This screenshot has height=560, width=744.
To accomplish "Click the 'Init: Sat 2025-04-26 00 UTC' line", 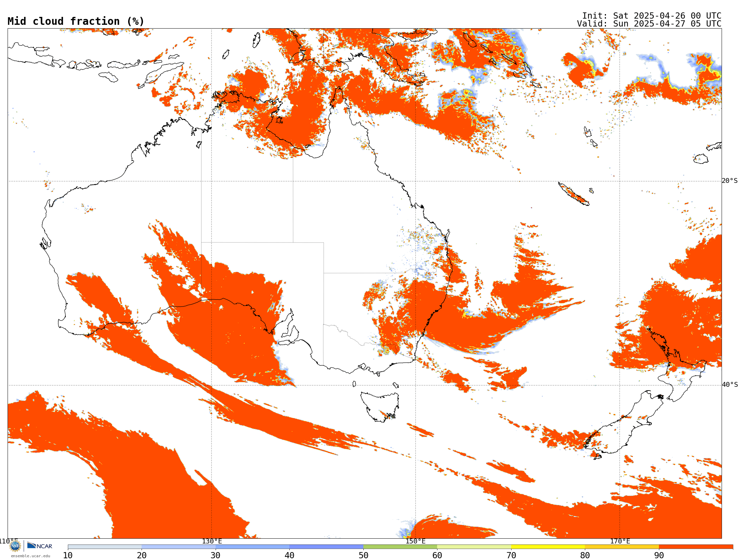I will 652,16.
